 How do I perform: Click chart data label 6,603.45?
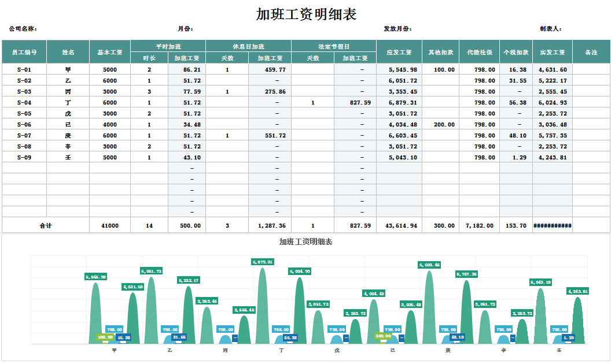429,265
